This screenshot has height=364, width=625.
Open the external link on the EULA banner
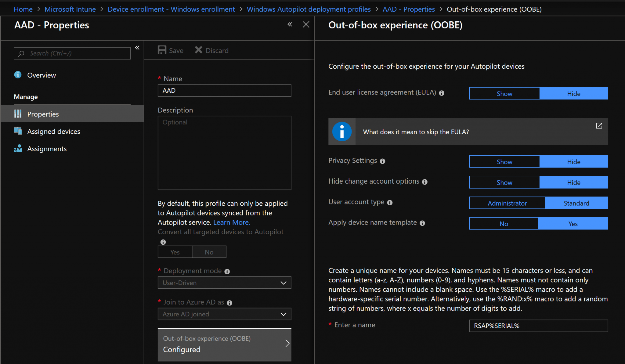click(x=599, y=125)
